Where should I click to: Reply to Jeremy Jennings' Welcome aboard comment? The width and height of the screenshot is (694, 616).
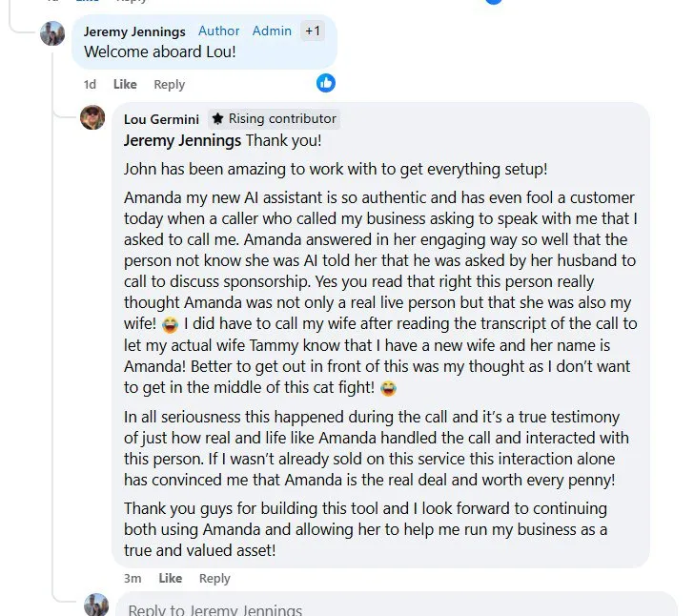click(169, 84)
